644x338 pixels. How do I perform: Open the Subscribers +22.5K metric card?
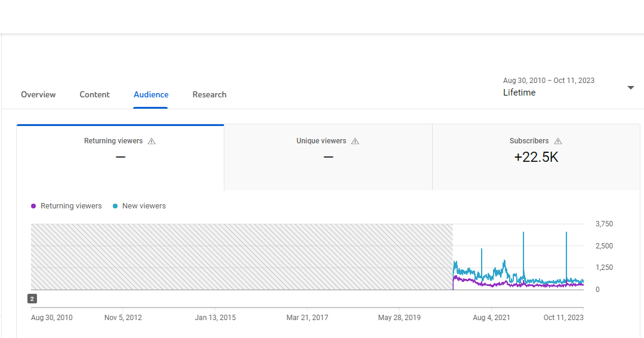coord(536,158)
